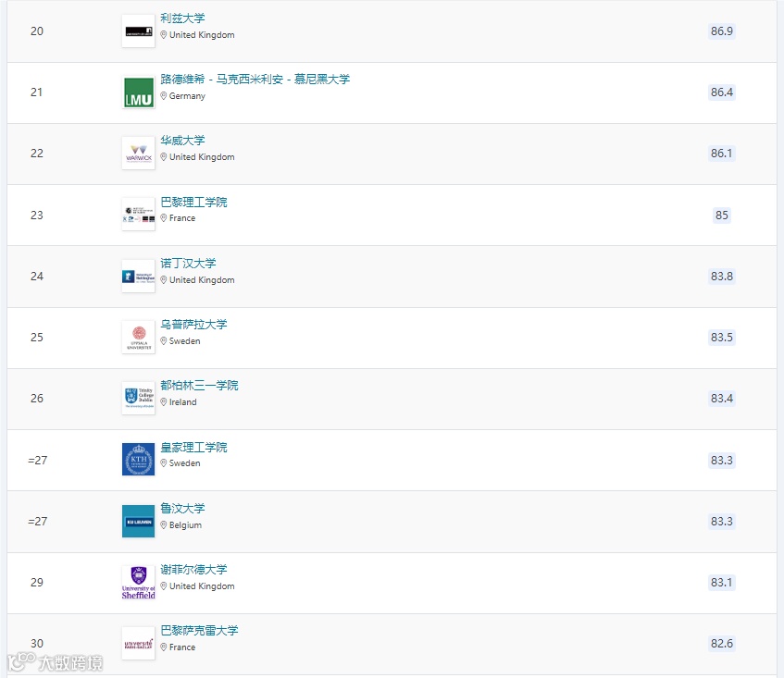
Task: Click KTH's 83.3 score
Action: tap(721, 460)
